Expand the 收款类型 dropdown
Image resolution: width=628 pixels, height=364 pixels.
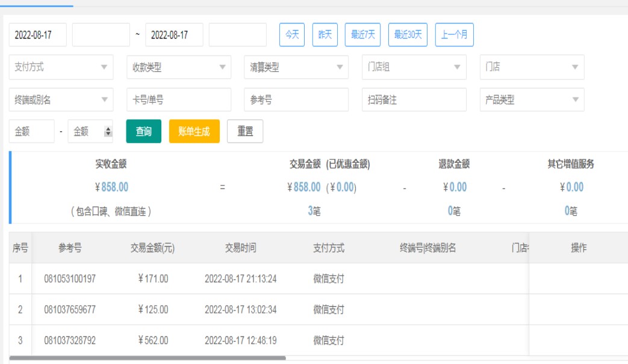pos(178,67)
